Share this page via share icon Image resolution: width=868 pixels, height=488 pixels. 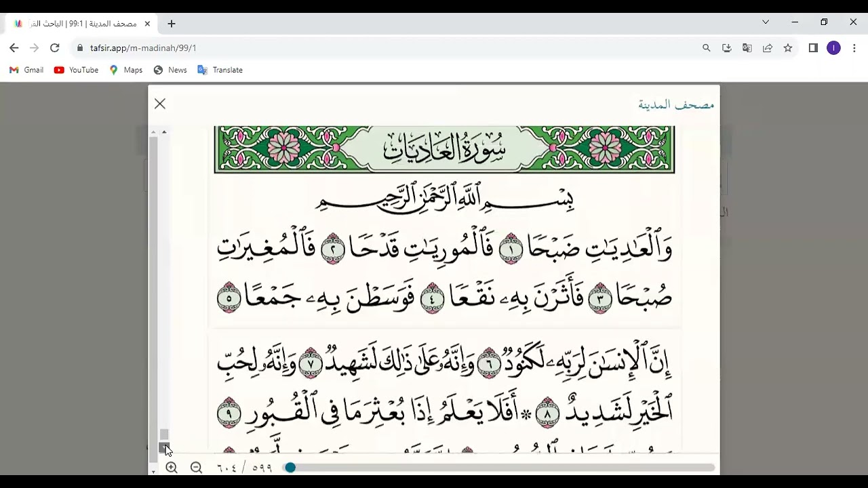click(x=768, y=48)
